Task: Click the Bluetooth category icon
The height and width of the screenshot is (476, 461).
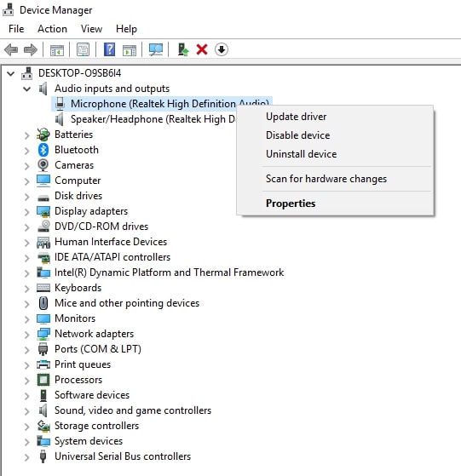Action: point(43,150)
